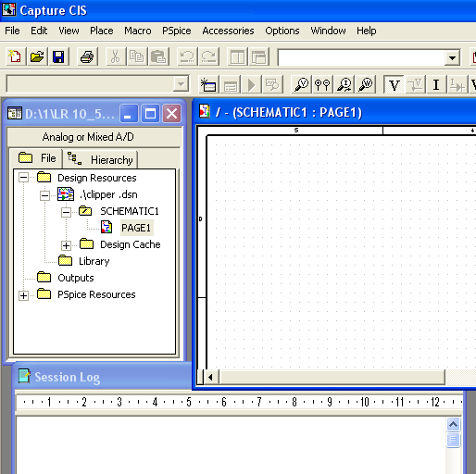This screenshot has width=476, height=474.
Task: Select the Outputs folder
Action: (76, 278)
